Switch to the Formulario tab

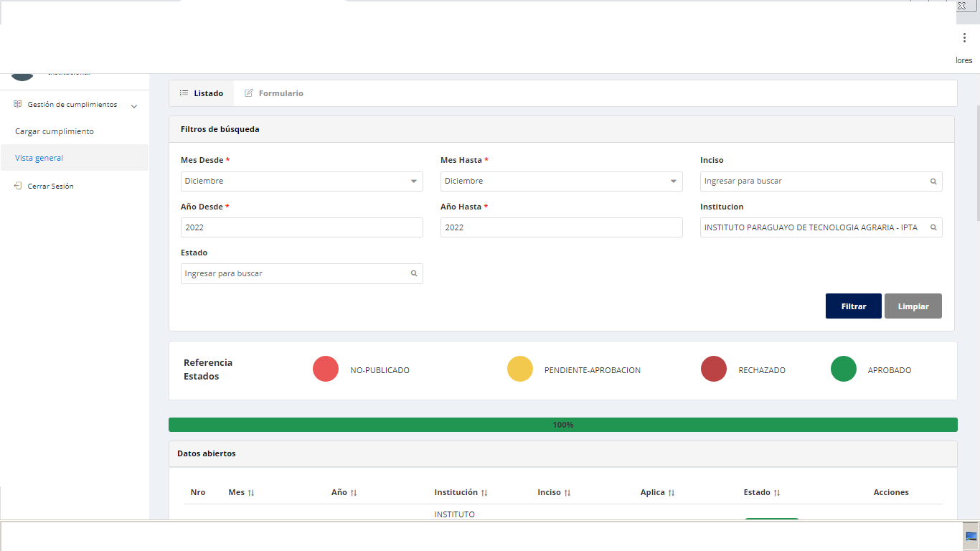pos(273,93)
